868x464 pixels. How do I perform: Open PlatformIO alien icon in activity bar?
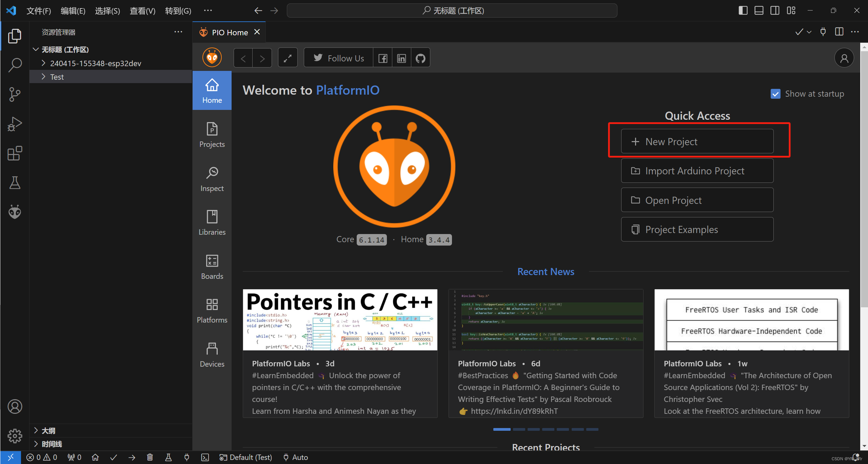tap(15, 212)
